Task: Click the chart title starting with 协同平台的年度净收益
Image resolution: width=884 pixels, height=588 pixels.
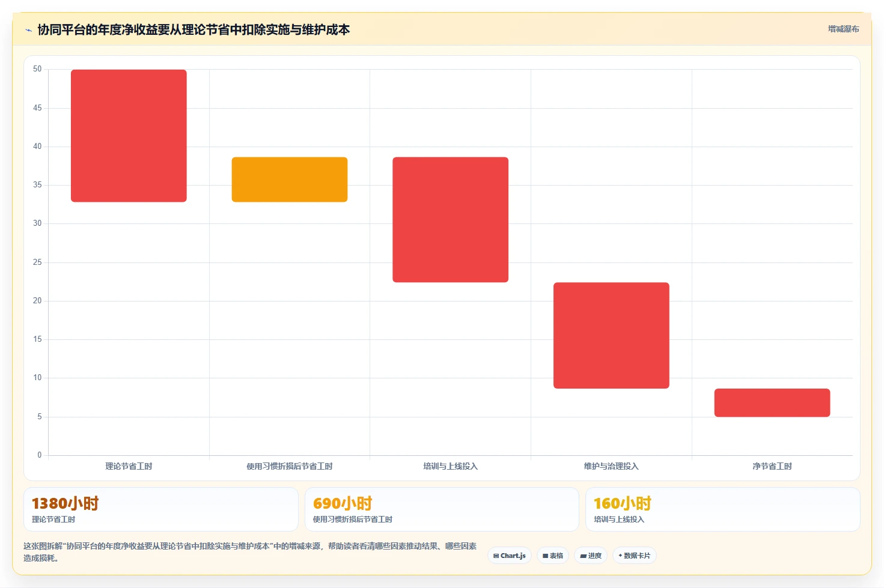Action: pos(194,30)
